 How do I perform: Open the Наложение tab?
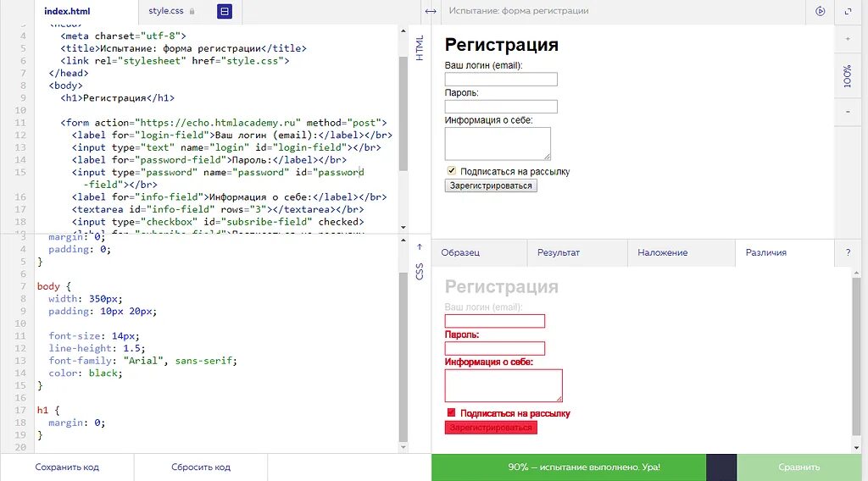click(x=682, y=252)
